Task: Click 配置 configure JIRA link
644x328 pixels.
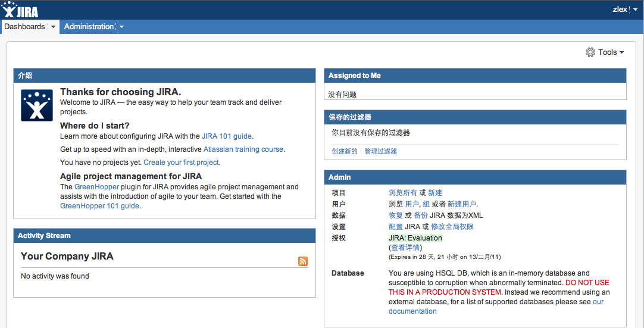Action: pos(396,226)
